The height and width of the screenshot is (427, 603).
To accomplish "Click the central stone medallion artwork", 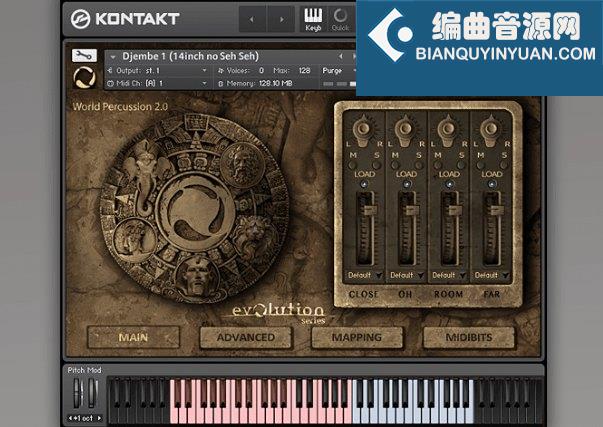I will (195, 208).
